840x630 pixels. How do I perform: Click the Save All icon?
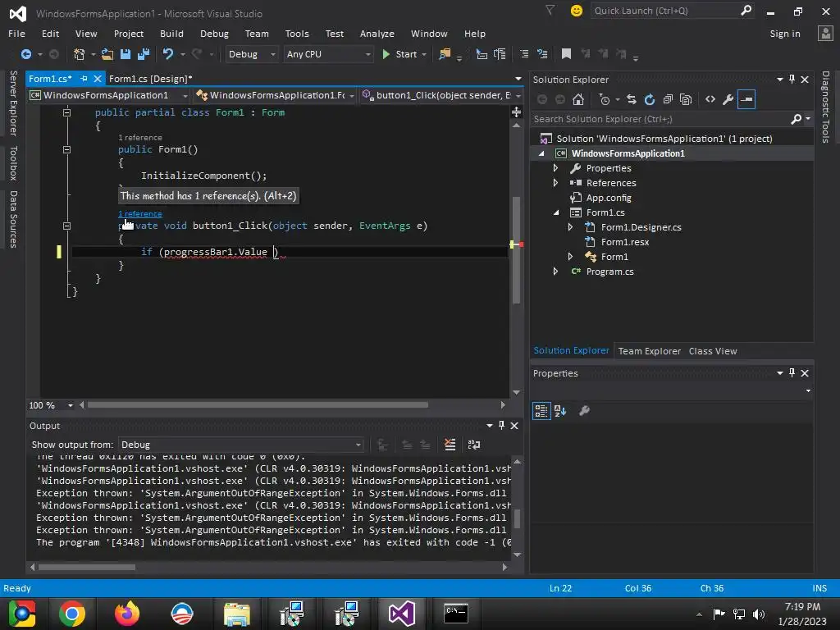144,54
